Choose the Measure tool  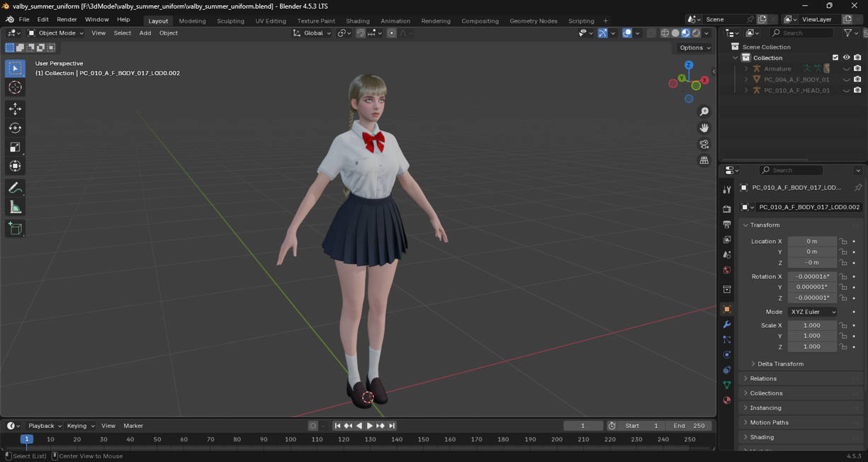tap(15, 207)
